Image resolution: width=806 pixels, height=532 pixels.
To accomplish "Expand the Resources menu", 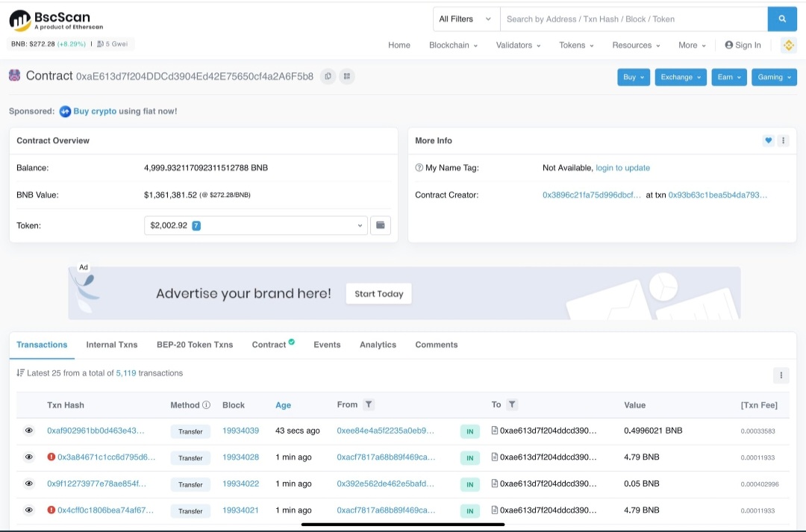I will 636,46.
